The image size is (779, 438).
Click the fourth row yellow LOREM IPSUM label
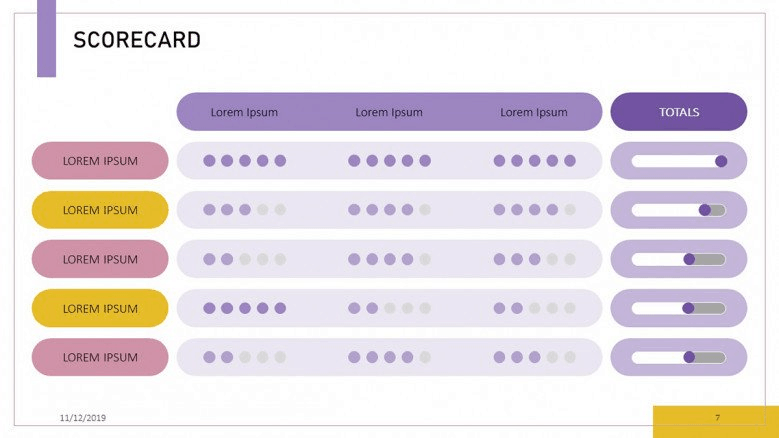pos(100,308)
